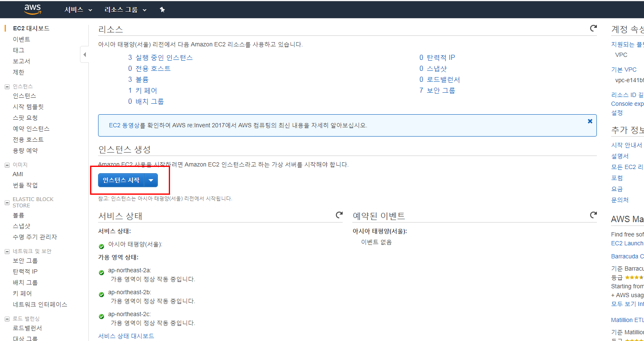Open 이벤트 in sidebar
The width and height of the screenshot is (644, 341).
(x=21, y=39)
